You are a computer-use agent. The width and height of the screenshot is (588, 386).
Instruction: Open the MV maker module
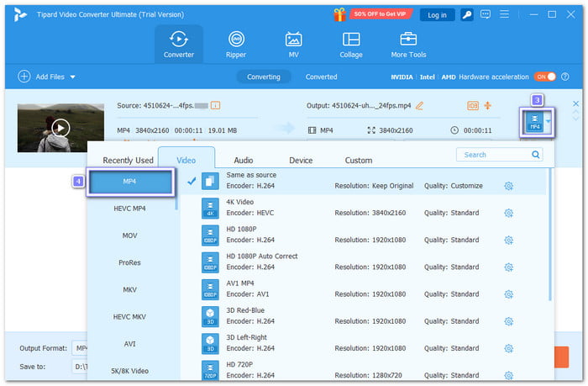293,45
